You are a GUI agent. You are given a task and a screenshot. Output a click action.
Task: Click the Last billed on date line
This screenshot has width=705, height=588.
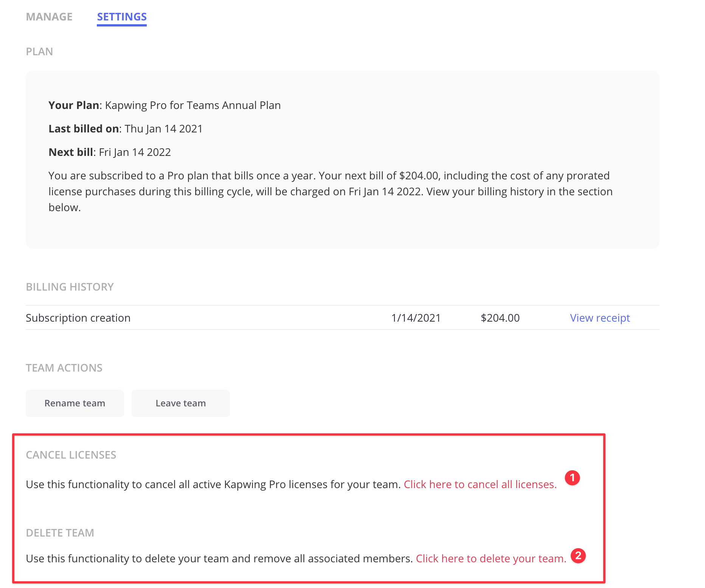coord(126,129)
